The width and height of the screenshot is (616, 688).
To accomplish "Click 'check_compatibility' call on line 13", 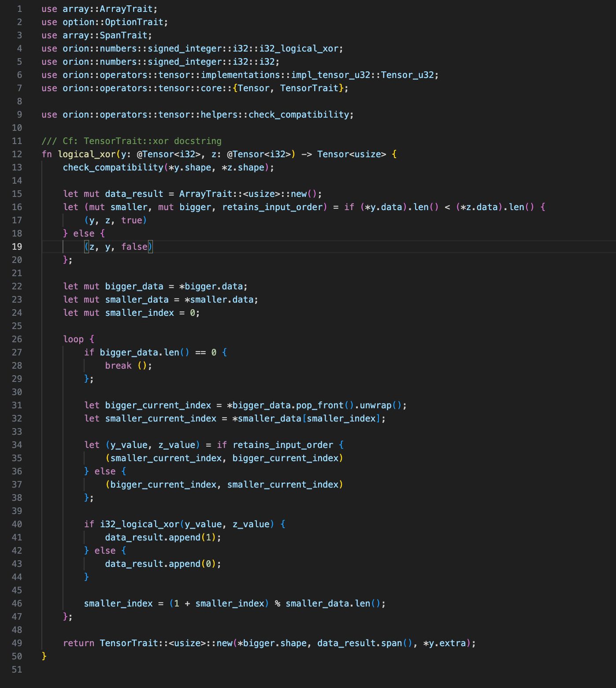I will pos(113,167).
